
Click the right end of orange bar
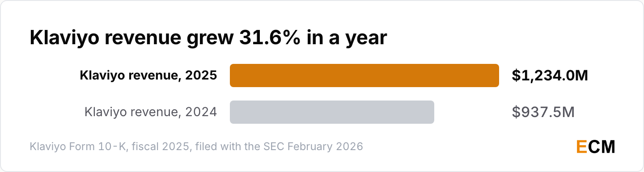point(496,76)
